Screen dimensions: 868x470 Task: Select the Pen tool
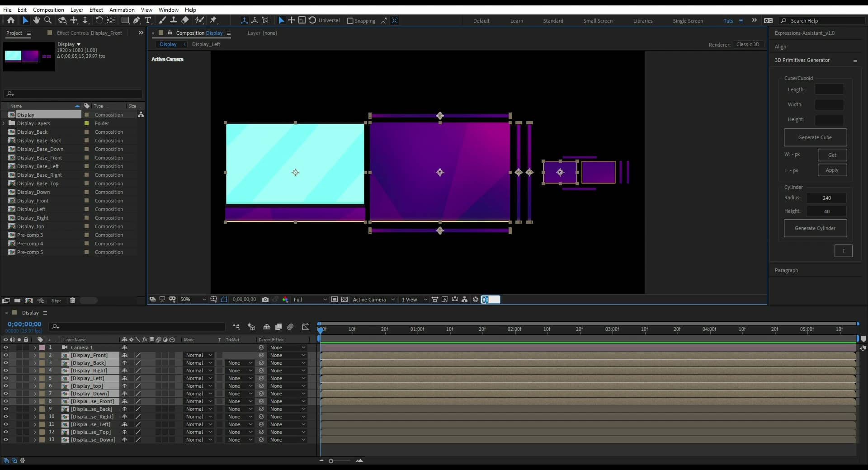(136, 20)
